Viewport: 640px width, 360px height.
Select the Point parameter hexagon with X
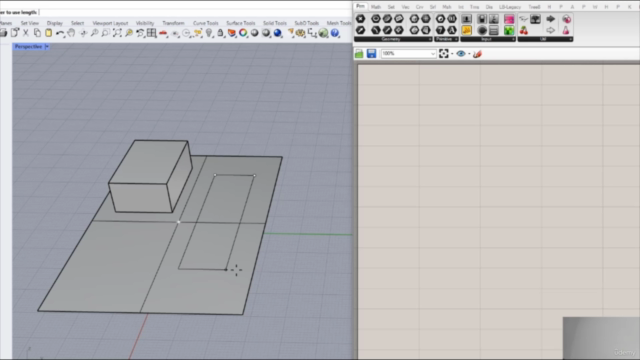[360, 19]
